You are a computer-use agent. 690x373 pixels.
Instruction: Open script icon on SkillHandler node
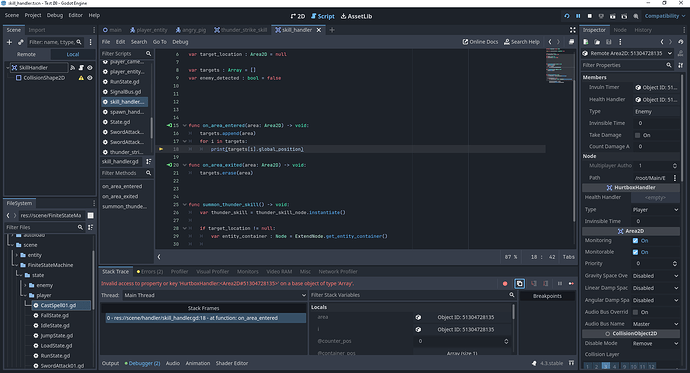point(81,68)
